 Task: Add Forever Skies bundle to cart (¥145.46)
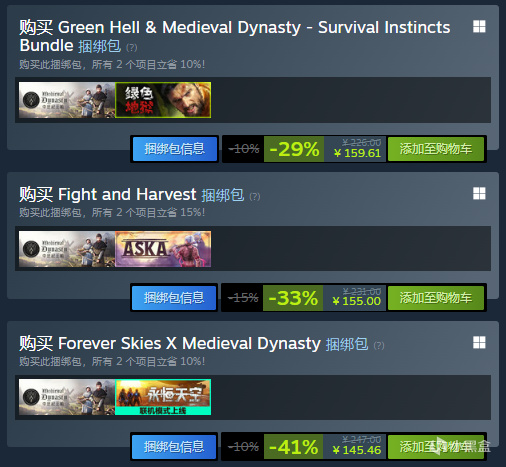436,447
